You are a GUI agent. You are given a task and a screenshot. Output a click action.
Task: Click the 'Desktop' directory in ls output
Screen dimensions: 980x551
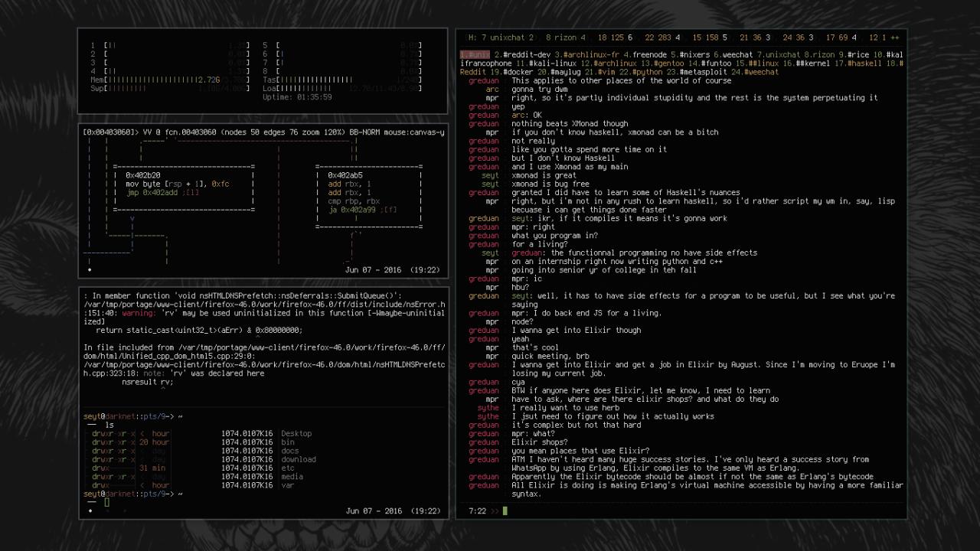coord(296,433)
